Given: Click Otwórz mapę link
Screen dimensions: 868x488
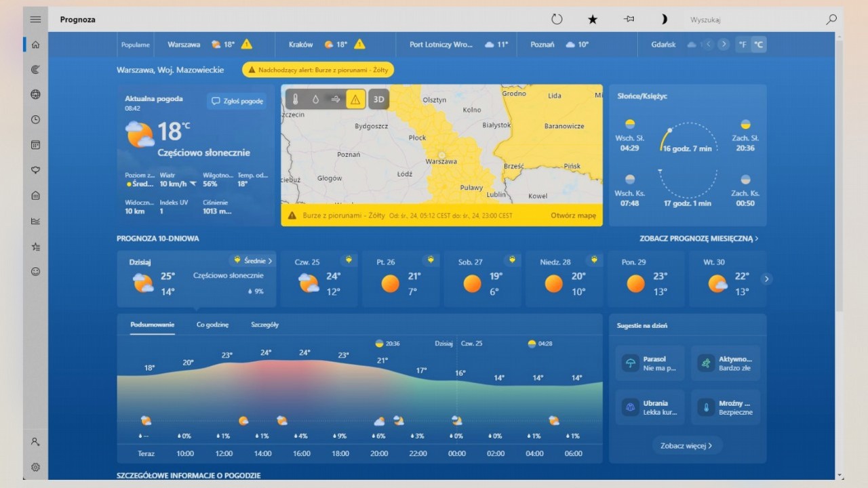Looking at the screenshot, I should [x=574, y=216].
